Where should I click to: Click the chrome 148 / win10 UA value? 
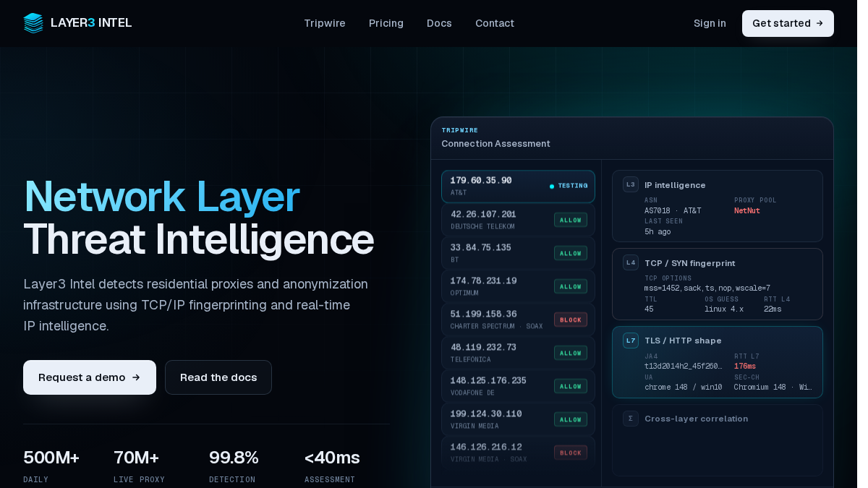click(684, 388)
